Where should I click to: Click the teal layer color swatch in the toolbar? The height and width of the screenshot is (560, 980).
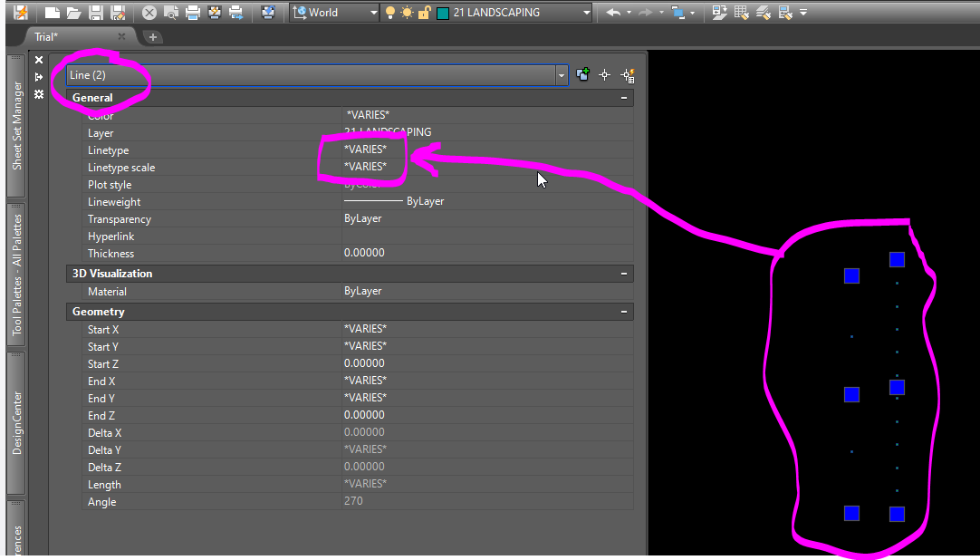(x=442, y=12)
